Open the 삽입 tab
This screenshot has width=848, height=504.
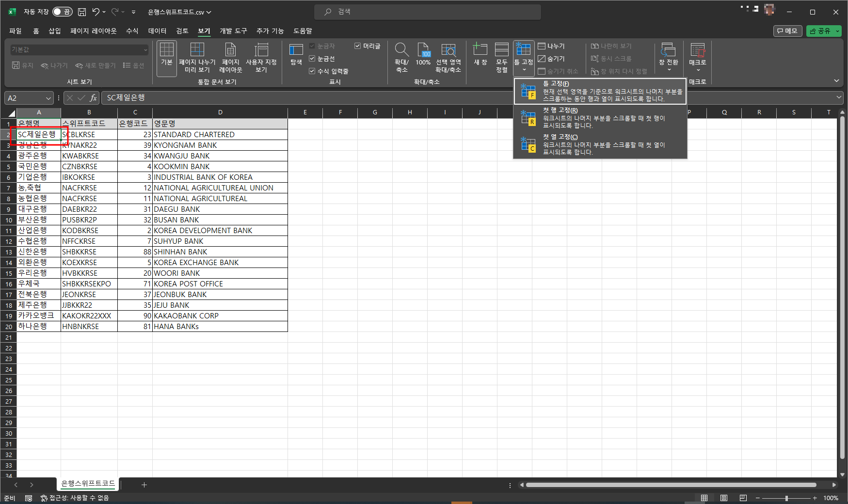(55, 31)
